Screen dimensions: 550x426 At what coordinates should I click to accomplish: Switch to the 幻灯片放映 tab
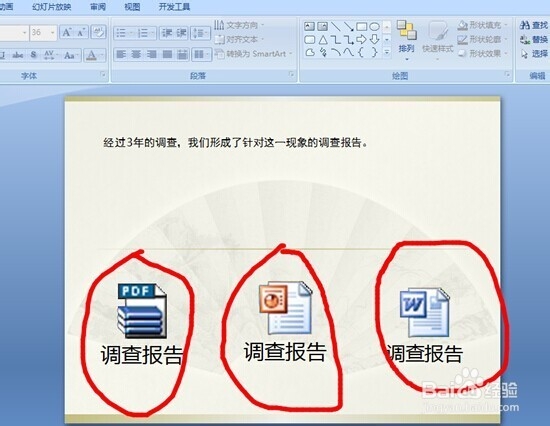pyautogui.click(x=52, y=7)
